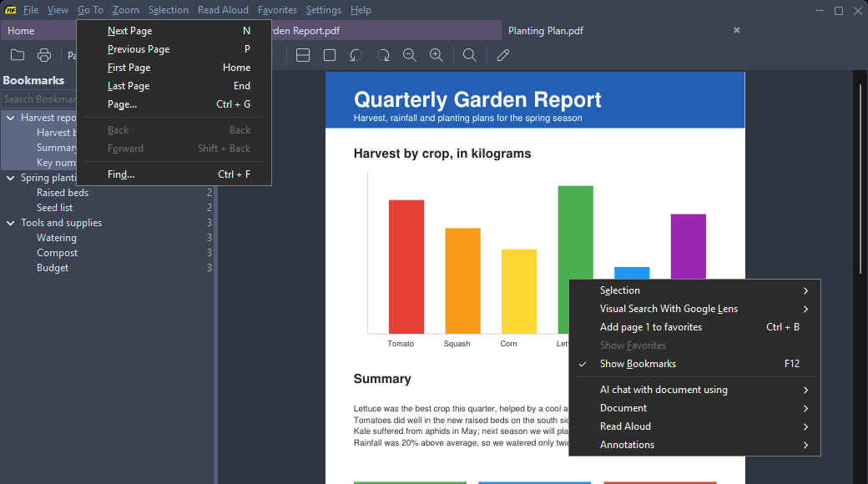Zoom out using the minus magnifier icon
Screen dimensions: 868x484
click(x=410, y=55)
